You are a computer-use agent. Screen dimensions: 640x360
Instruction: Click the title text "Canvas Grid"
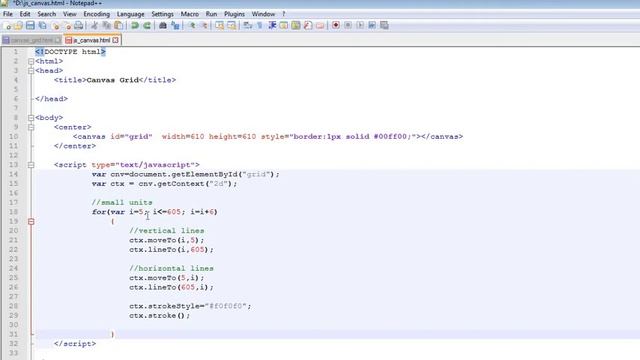[113, 80]
